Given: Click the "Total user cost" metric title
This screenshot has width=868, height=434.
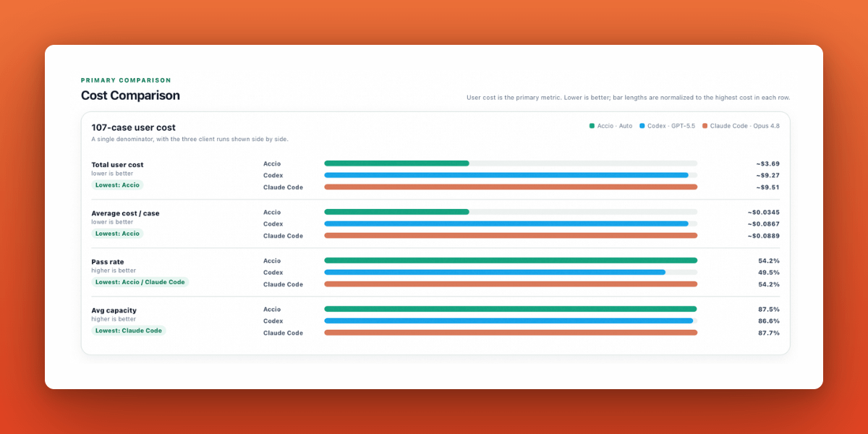Looking at the screenshot, I should pos(117,165).
